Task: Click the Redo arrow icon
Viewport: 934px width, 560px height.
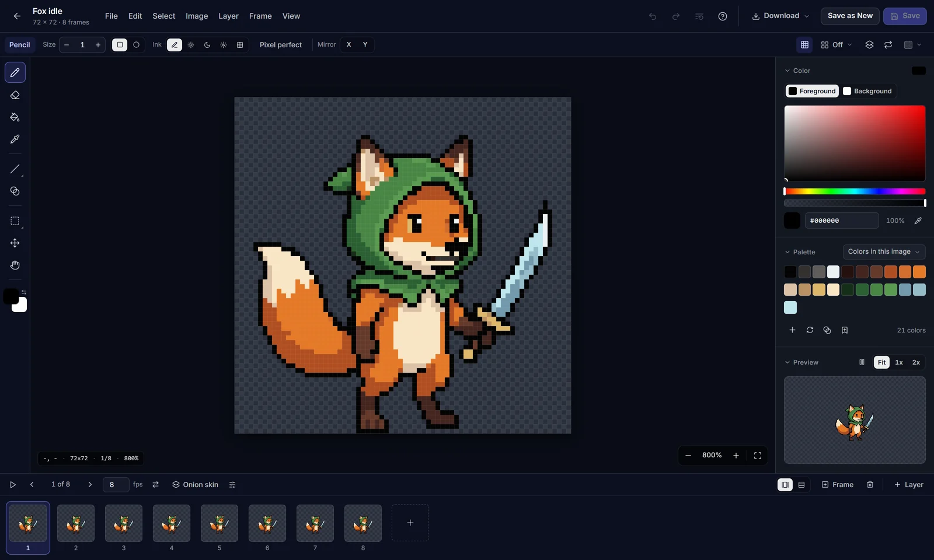Action: pos(676,16)
